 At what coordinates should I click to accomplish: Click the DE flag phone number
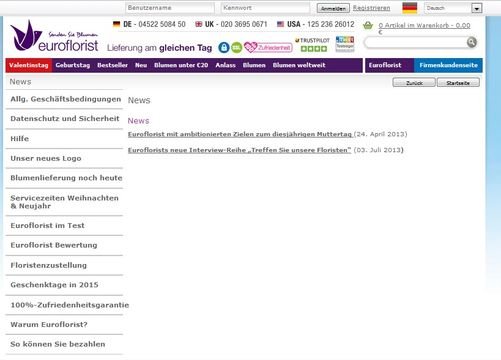(149, 24)
